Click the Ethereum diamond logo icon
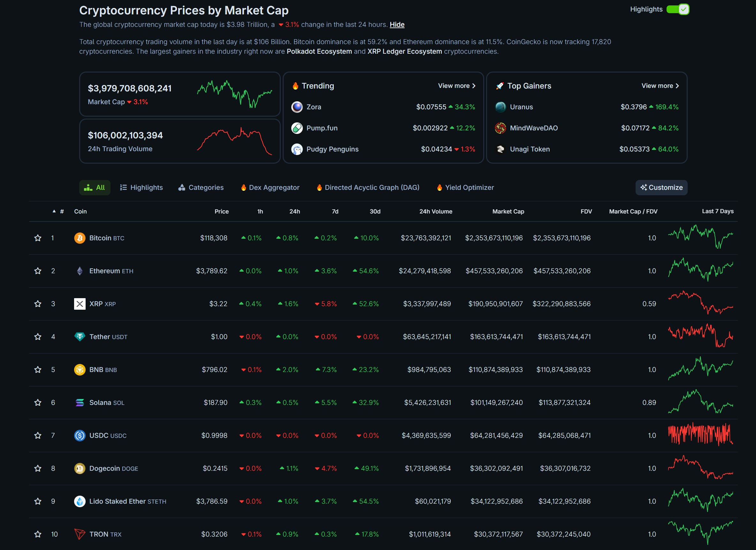Viewport: 756px width, 550px height. (80, 271)
